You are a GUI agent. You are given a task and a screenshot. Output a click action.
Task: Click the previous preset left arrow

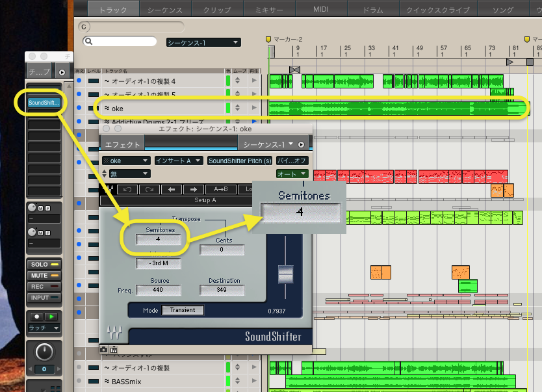point(172,189)
